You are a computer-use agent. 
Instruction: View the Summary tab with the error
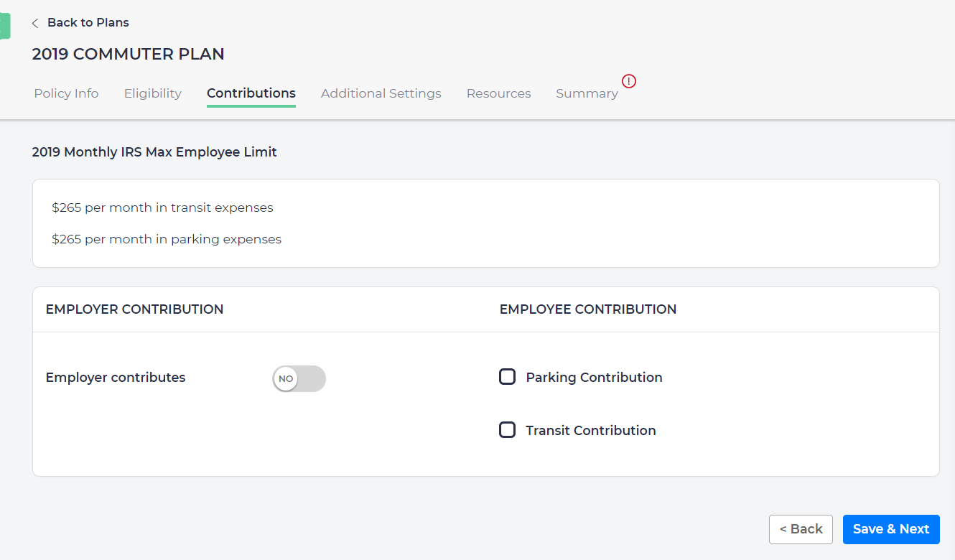point(586,93)
